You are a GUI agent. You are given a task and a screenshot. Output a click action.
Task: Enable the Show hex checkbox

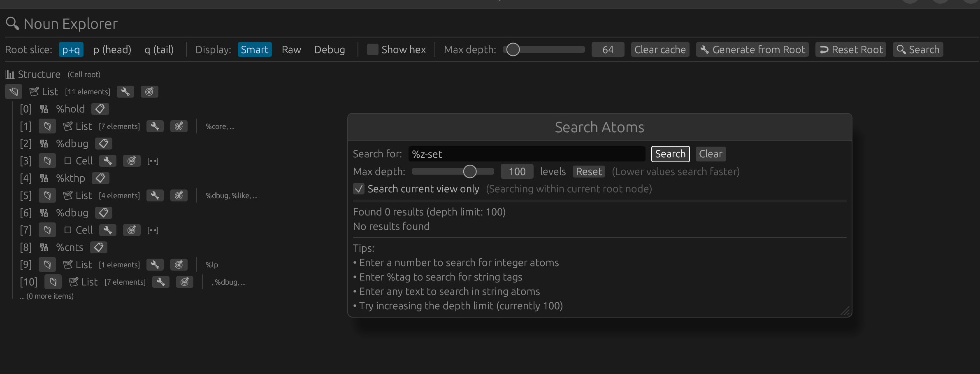[372, 50]
